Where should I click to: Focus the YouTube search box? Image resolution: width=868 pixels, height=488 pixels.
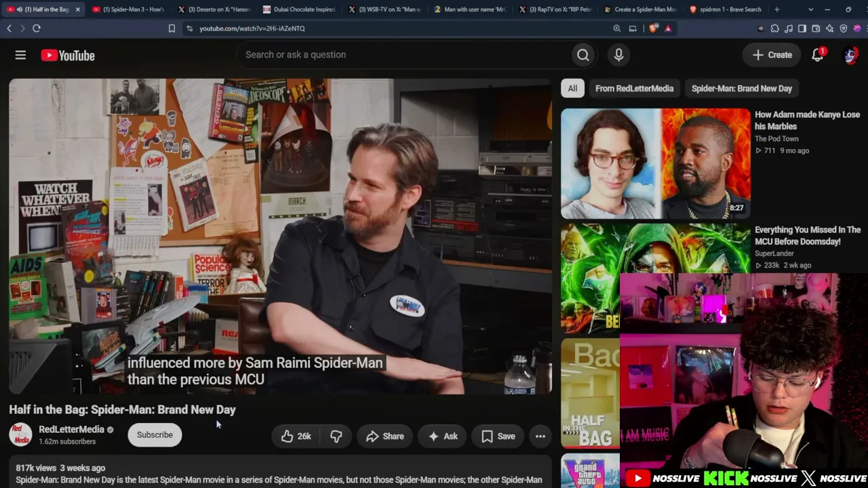pyautogui.click(x=403, y=55)
